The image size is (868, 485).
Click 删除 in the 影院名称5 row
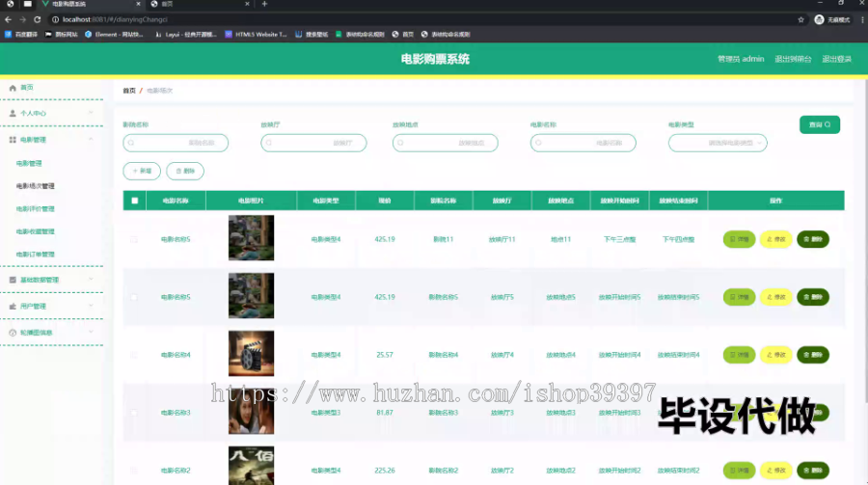pyautogui.click(x=813, y=297)
